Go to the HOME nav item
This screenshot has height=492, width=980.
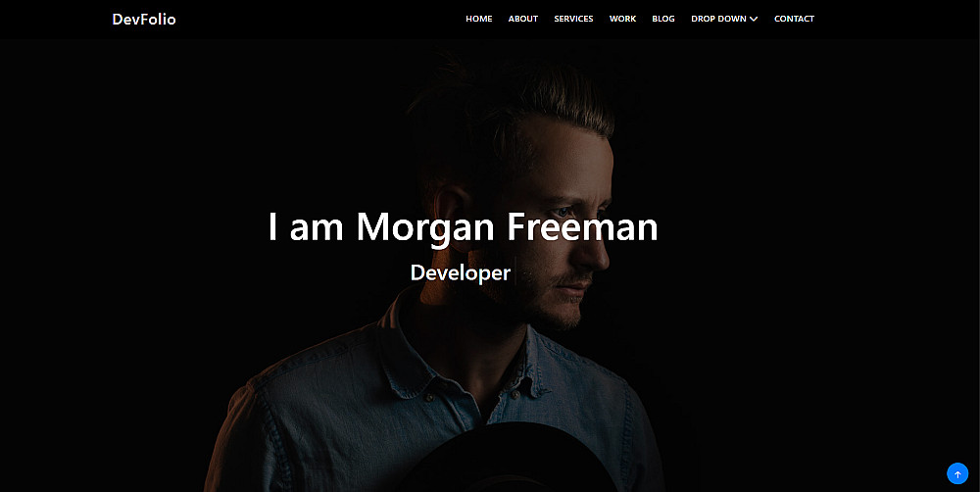click(x=479, y=19)
